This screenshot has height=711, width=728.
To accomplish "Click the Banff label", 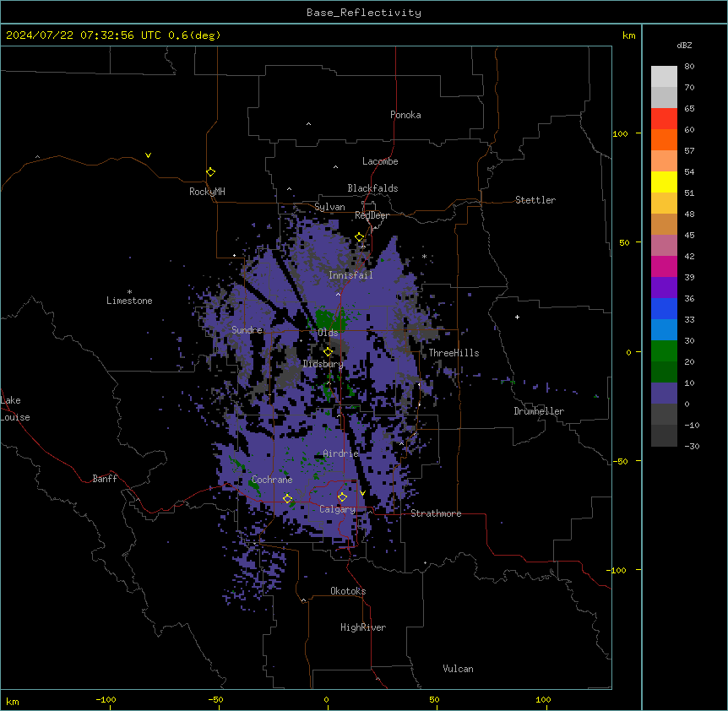I will tap(105, 479).
